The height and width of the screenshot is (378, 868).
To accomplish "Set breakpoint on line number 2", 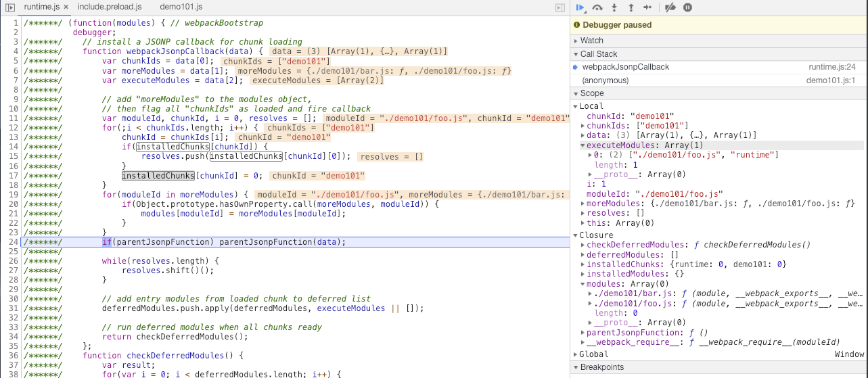I will click(15, 32).
